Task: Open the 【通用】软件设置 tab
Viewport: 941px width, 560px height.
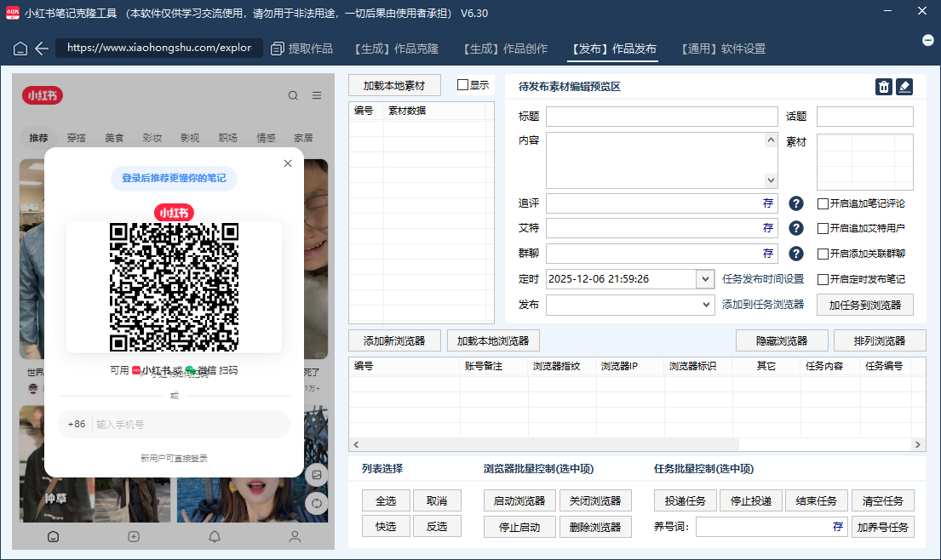Action: coord(723,49)
